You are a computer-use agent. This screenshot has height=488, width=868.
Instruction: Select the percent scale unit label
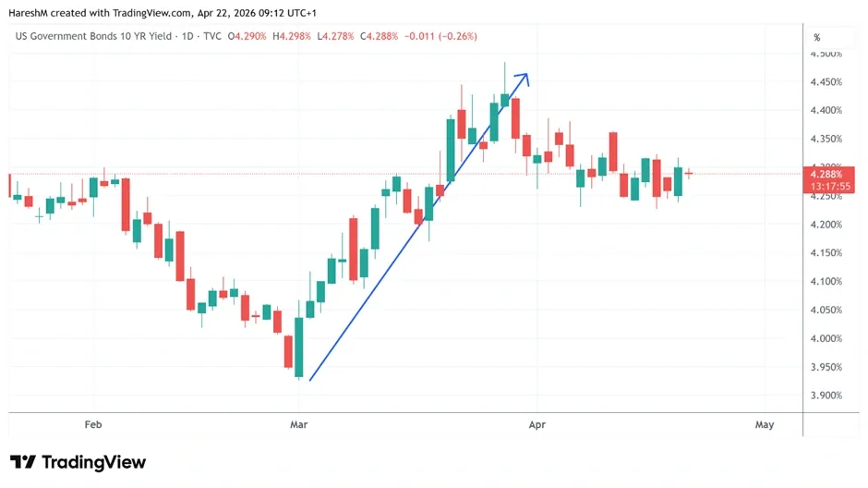click(817, 38)
